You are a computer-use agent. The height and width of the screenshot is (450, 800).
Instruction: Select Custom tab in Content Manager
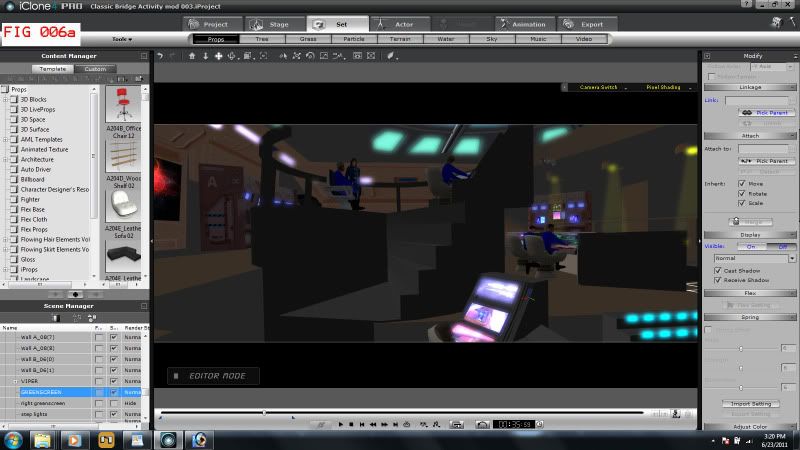pyautogui.click(x=95, y=68)
